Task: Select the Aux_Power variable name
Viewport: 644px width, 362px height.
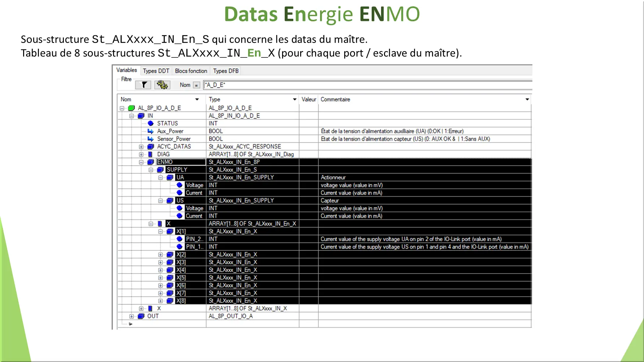Action: click(170, 131)
